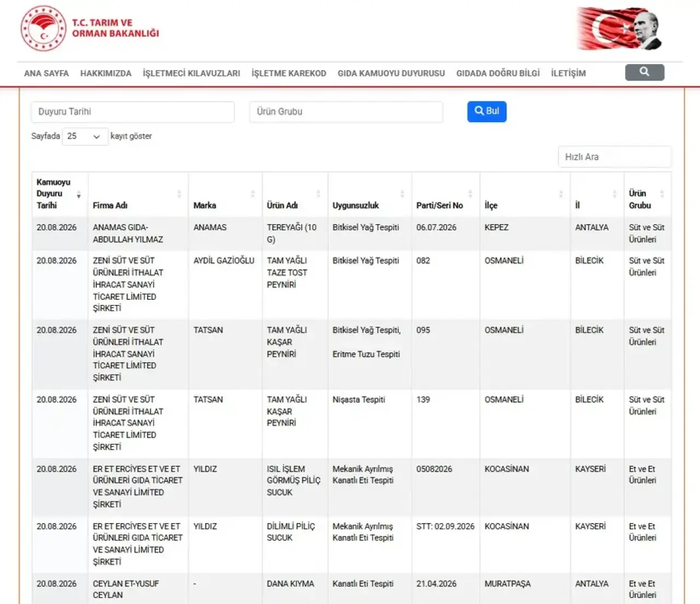This screenshot has width=700, height=604.
Task: Click the MURATPAŞA district cell
Action: (x=524, y=589)
